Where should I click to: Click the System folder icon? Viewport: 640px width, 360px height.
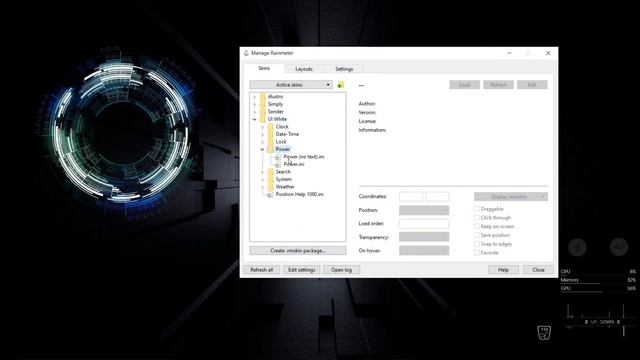coord(271,179)
